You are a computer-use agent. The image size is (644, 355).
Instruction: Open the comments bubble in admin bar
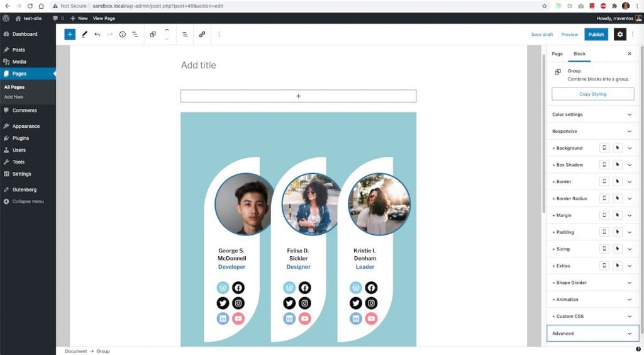55,18
